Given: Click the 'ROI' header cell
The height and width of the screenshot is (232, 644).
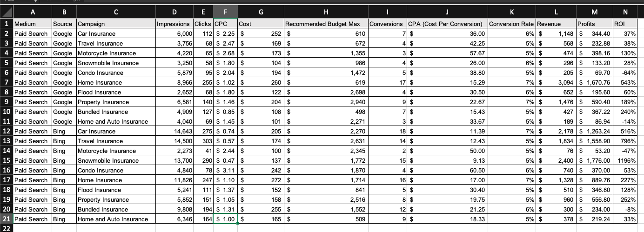Looking at the screenshot, I should click(x=625, y=24).
